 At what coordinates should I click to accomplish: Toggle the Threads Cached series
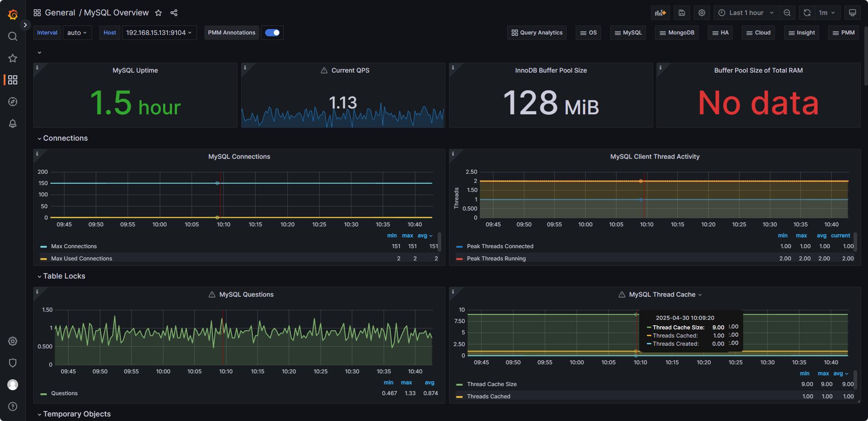tap(488, 397)
